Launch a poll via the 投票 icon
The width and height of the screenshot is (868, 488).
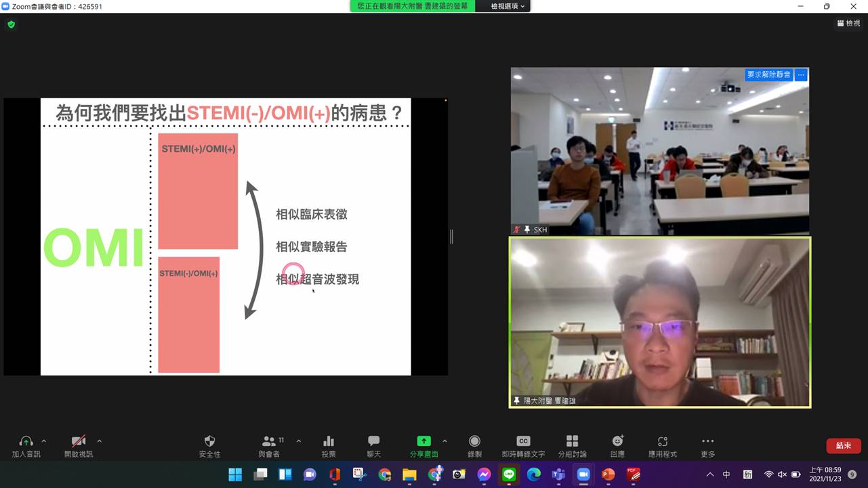(x=329, y=440)
